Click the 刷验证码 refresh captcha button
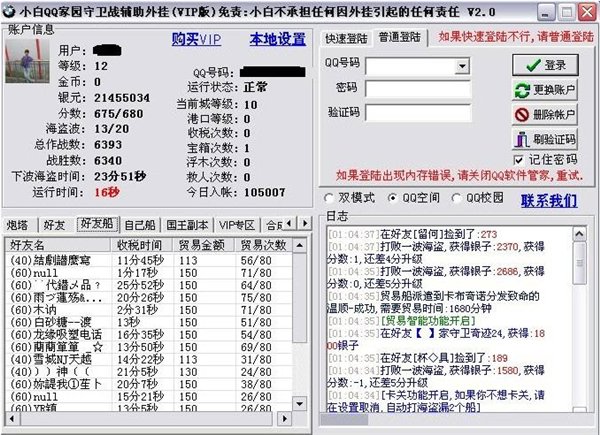600x435 pixels. point(545,139)
